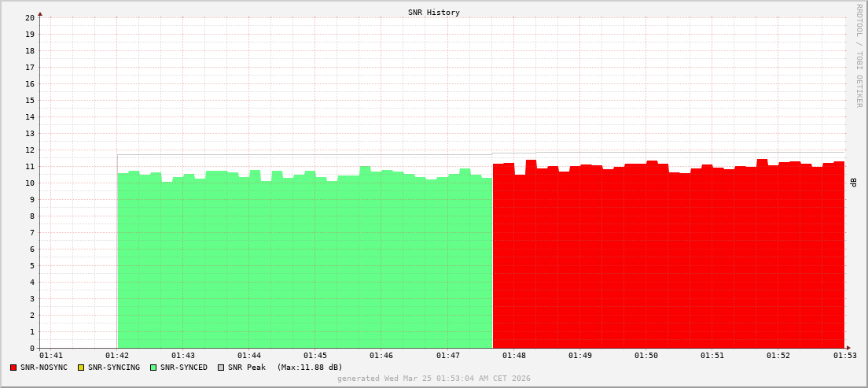This screenshot has width=868, height=388.
Task: Click the 01:48 time axis label
Action: click(513, 356)
